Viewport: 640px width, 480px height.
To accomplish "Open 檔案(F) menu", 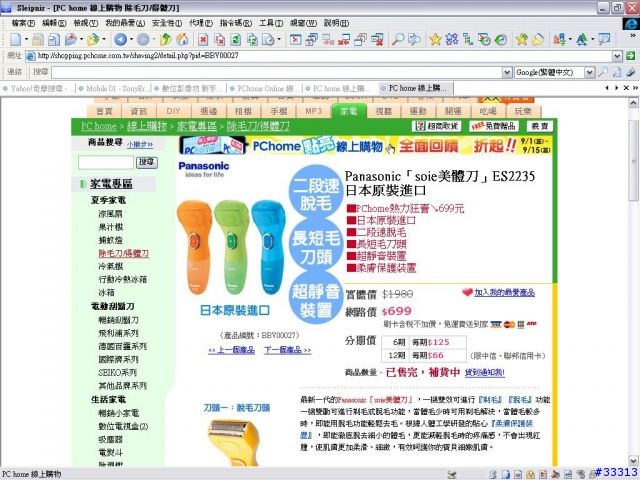I will [x=23, y=23].
